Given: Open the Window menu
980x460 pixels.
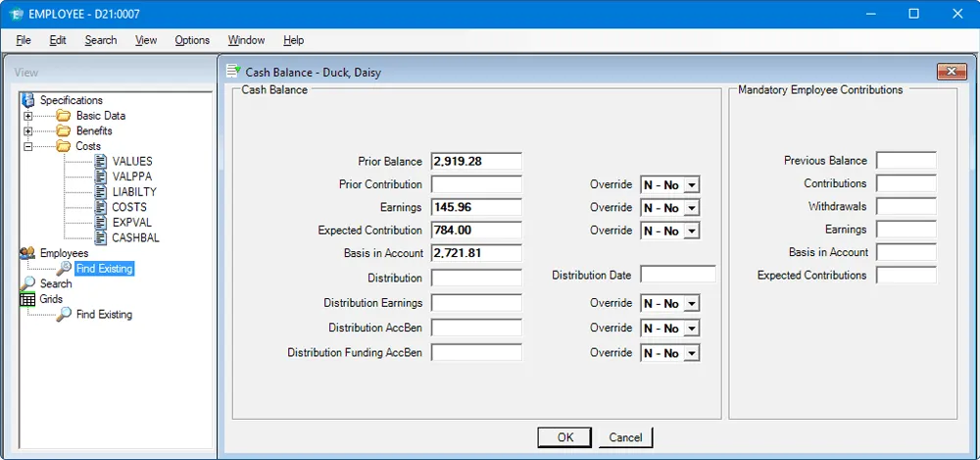Looking at the screenshot, I should pyautogui.click(x=246, y=40).
